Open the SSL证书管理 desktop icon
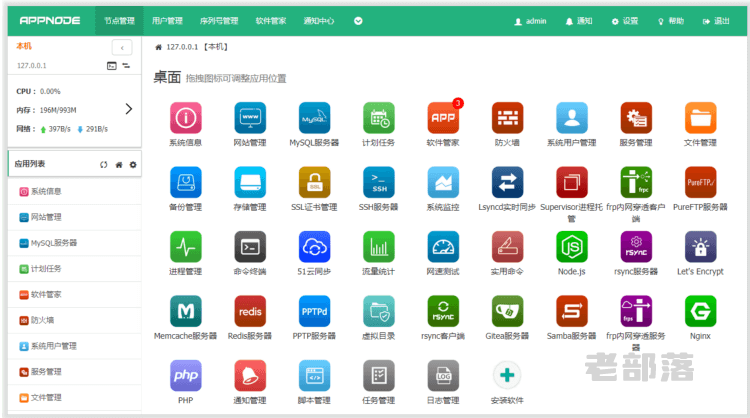 314,182
